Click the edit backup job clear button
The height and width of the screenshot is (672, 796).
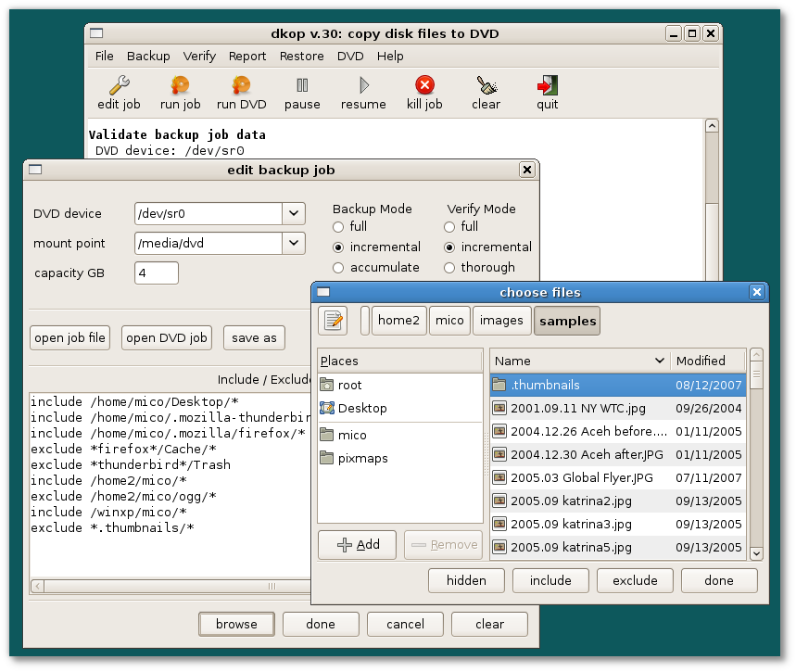point(490,624)
